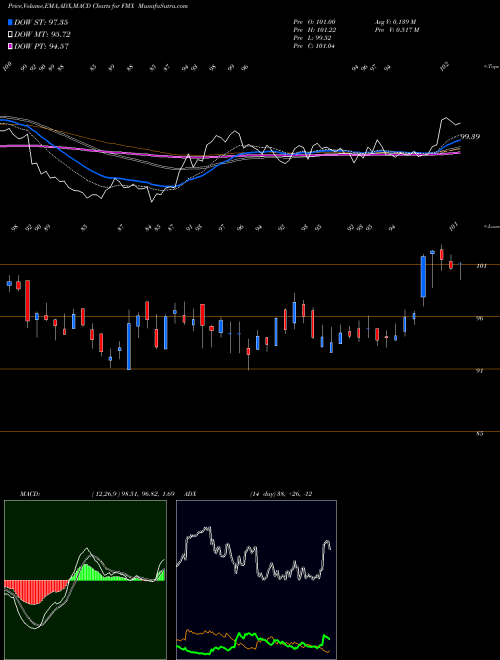Click the magenta DOW PT legend swatch
The width and height of the screenshot is (500, 660).
[11, 47]
